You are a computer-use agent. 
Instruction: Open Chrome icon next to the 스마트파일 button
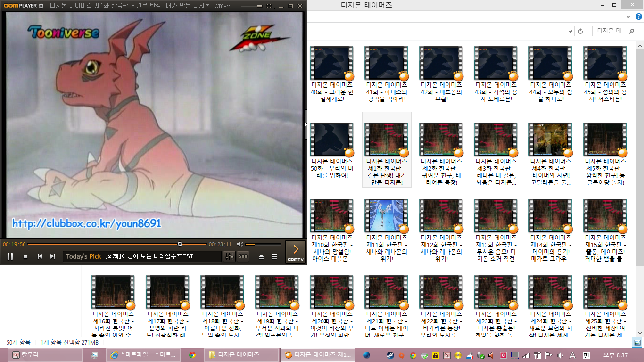point(192,355)
